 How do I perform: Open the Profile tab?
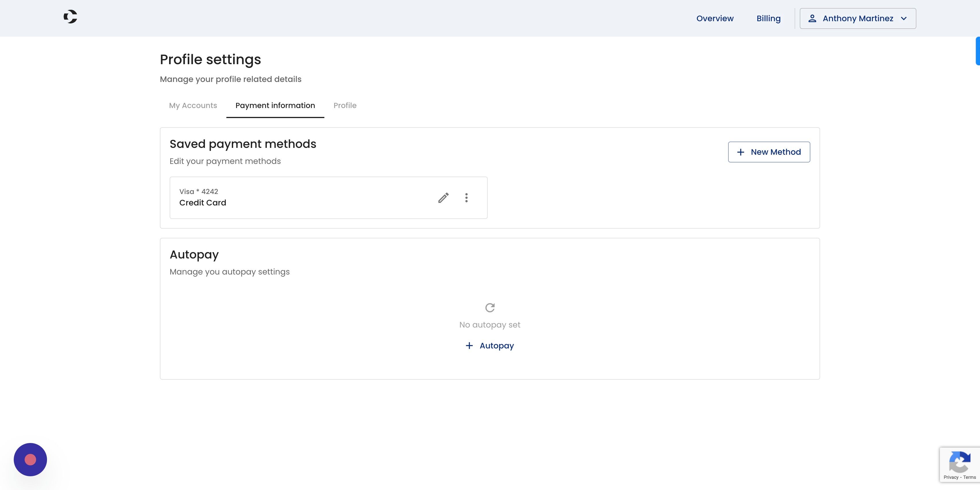(x=345, y=105)
